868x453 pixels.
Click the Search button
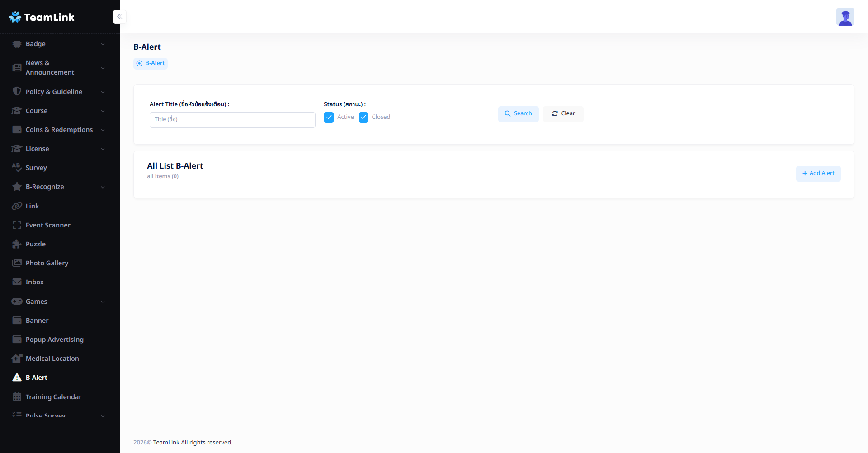pyautogui.click(x=518, y=114)
